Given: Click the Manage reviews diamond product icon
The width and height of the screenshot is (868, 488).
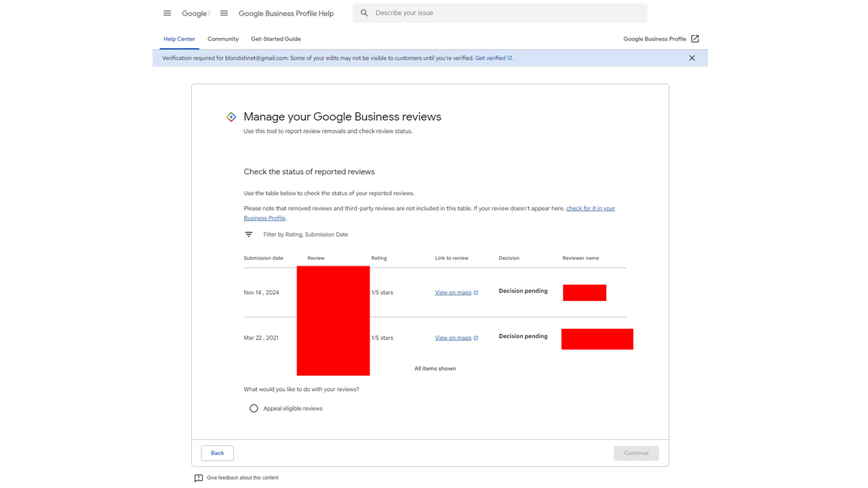Looking at the screenshot, I should tap(231, 117).
